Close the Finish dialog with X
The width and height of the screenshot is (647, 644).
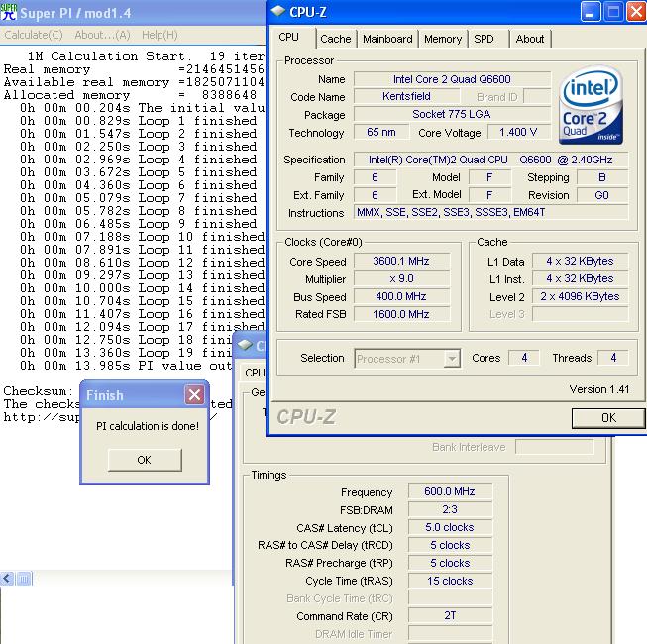[x=194, y=395]
